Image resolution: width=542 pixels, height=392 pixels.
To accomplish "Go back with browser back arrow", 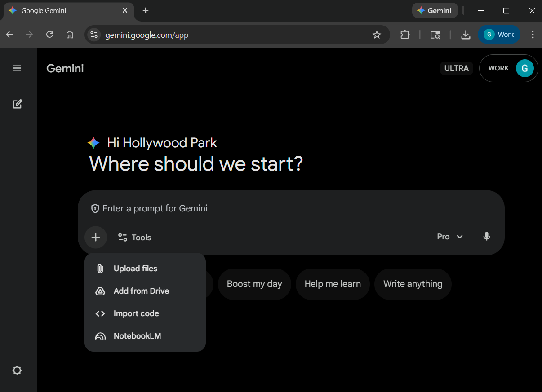I will coord(9,35).
